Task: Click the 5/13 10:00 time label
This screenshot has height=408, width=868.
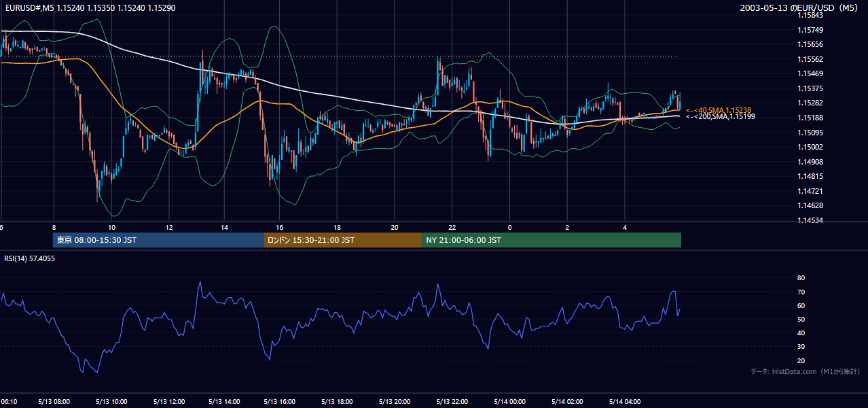Action: tap(112, 402)
